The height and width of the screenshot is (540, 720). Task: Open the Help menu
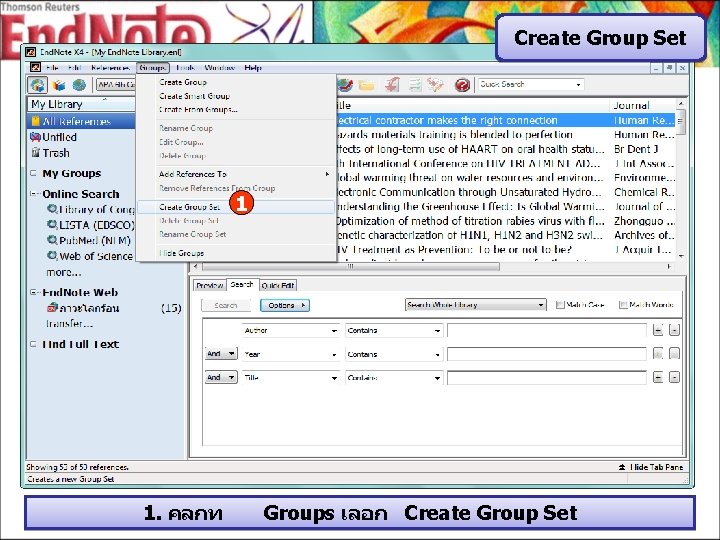pos(253,68)
